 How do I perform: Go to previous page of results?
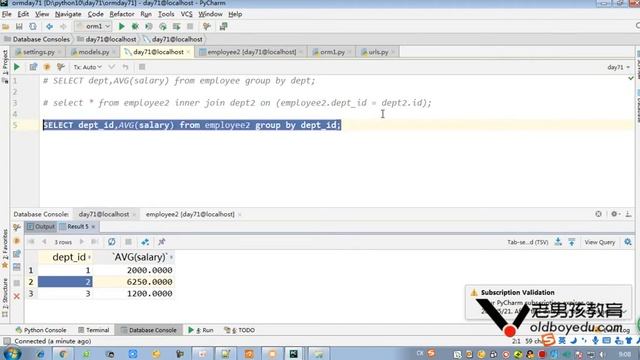[x=44, y=242]
